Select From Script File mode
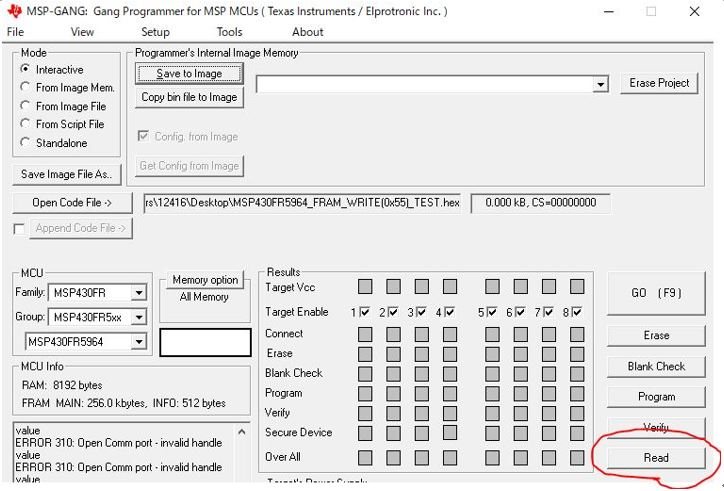The width and height of the screenshot is (724, 491). click(25, 124)
